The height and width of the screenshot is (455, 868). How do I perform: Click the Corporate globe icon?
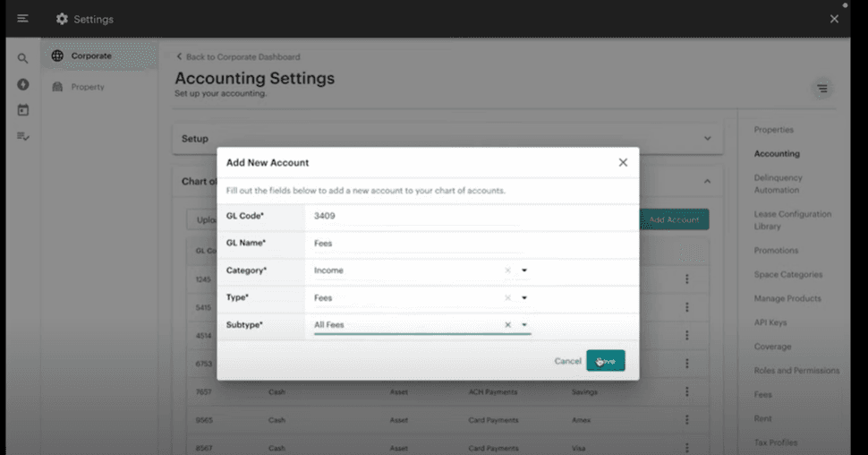point(57,56)
